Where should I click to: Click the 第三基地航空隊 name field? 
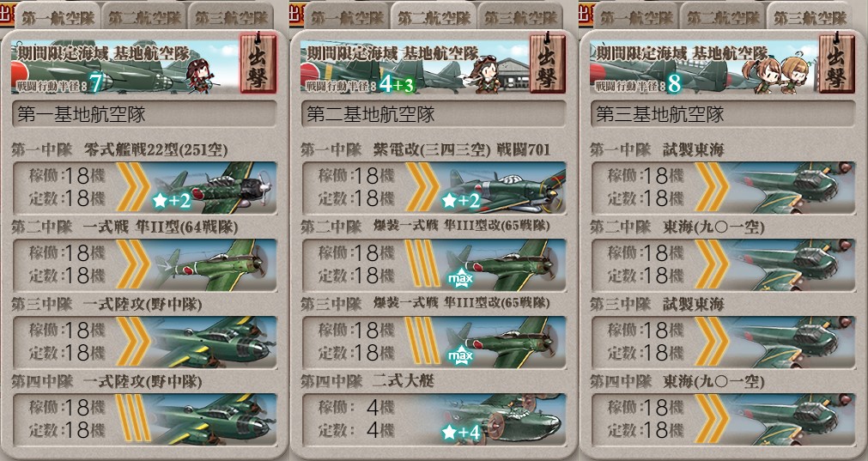pos(722,114)
